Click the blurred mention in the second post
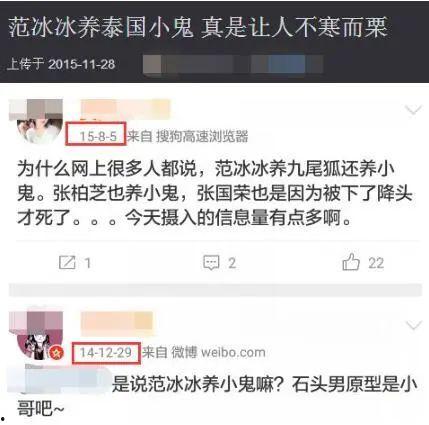Viewport: 429px width, 425px height. pyautogui.click(x=60, y=380)
